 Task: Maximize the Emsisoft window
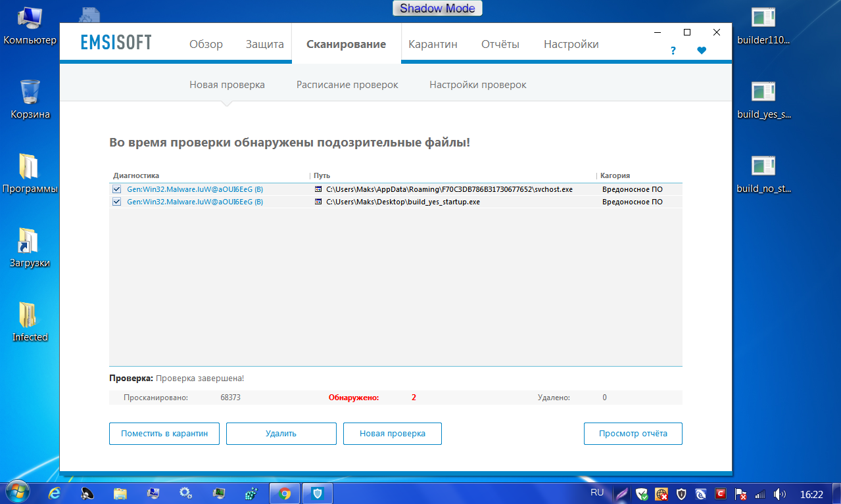[687, 32]
